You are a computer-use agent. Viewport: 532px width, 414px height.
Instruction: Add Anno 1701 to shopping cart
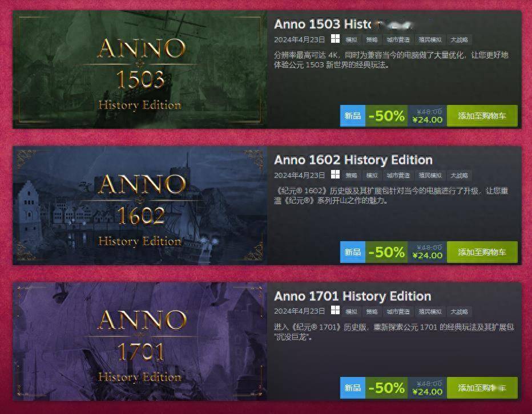[482, 388]
